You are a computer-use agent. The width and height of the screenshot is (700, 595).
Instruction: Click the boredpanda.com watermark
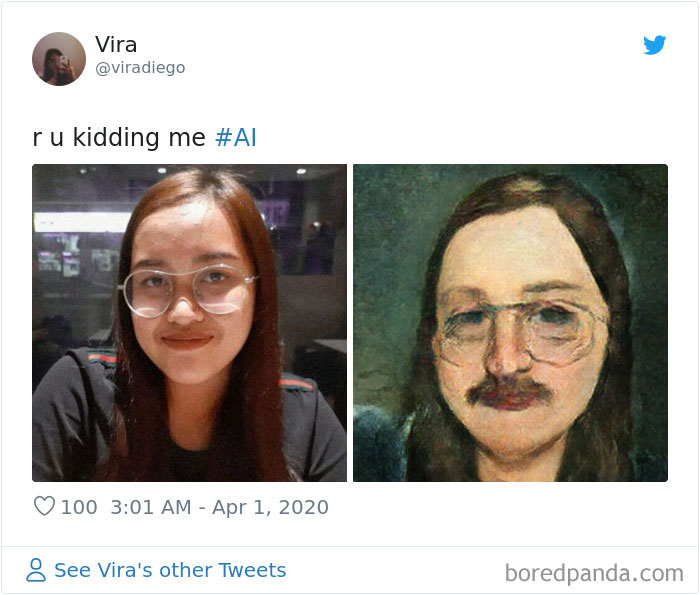point(594,573)
